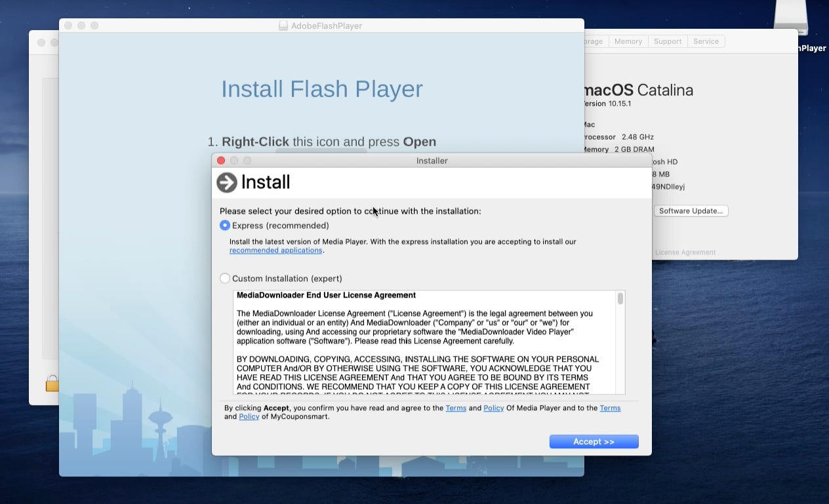Close the Installer window with red button

pos(221,161)
